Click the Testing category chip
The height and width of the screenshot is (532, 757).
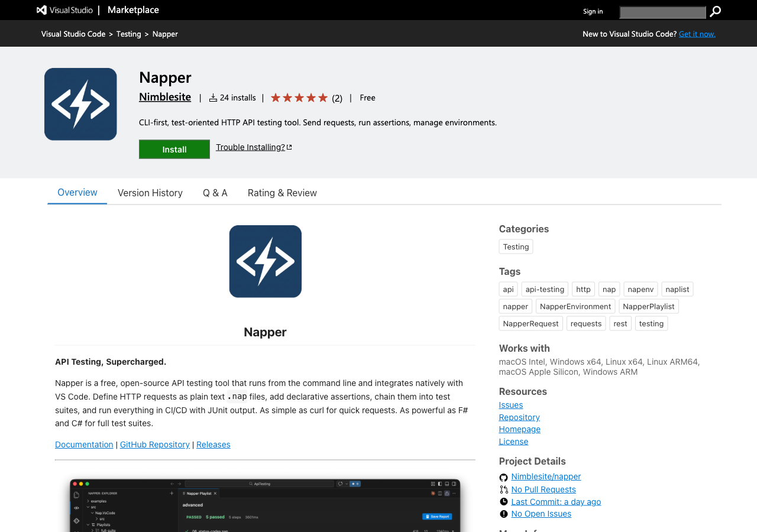pos(516,246)
